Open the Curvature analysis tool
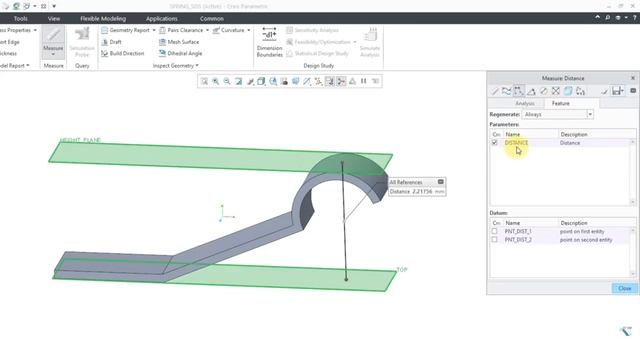 coord(229,30)
